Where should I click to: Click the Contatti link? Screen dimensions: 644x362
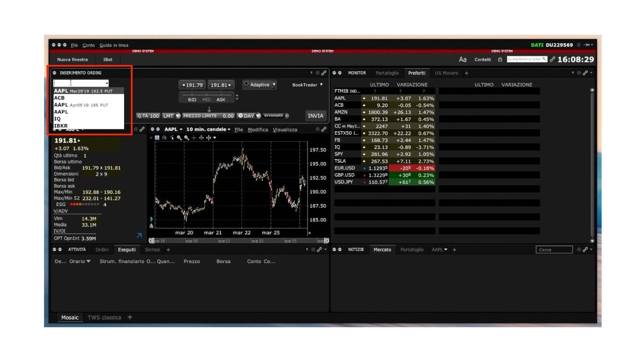click(482, 59)
